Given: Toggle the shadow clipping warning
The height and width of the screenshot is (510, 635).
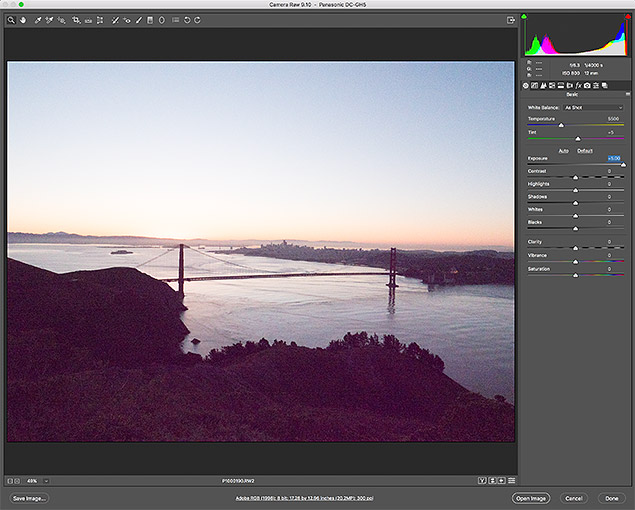Looking at the screenshot, I should coord(526,18).
